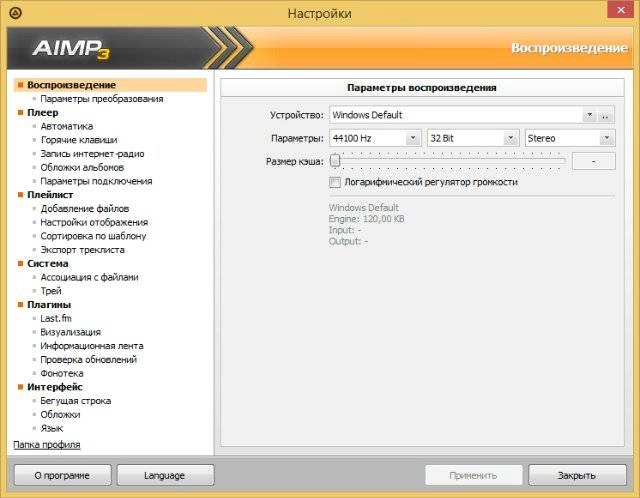Click the Engine: 120,00 KB info text
Image resolution: width=640 pixels, height=498 pixels.
click(x=366, y=219)
